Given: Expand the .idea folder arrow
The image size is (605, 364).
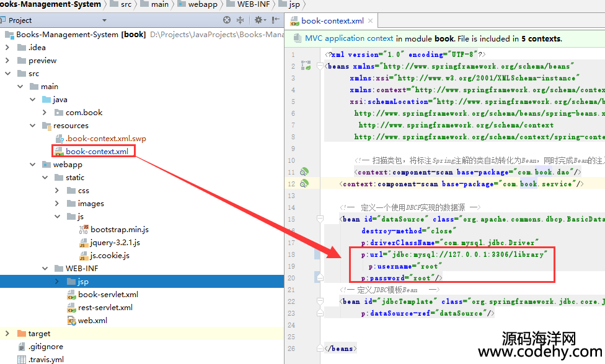Looking at the screenshot, I should [x=7, y=48].
